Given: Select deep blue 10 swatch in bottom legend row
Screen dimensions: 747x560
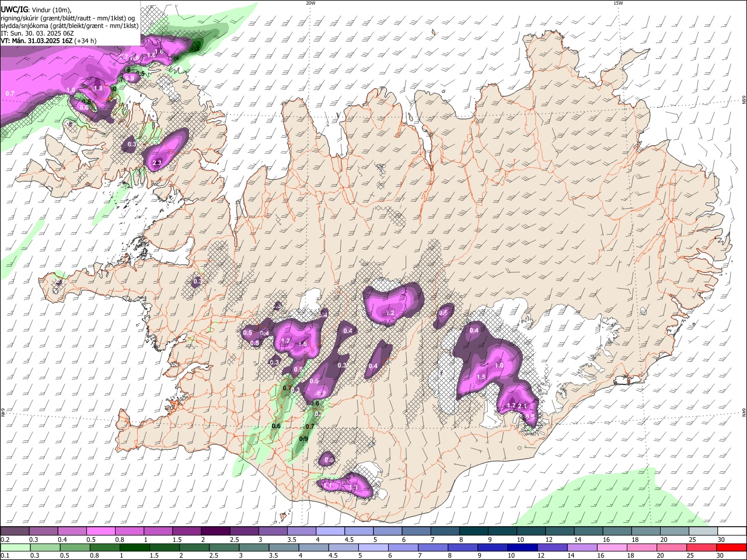Looking at the screenshot, I should (x=522, y=547).
